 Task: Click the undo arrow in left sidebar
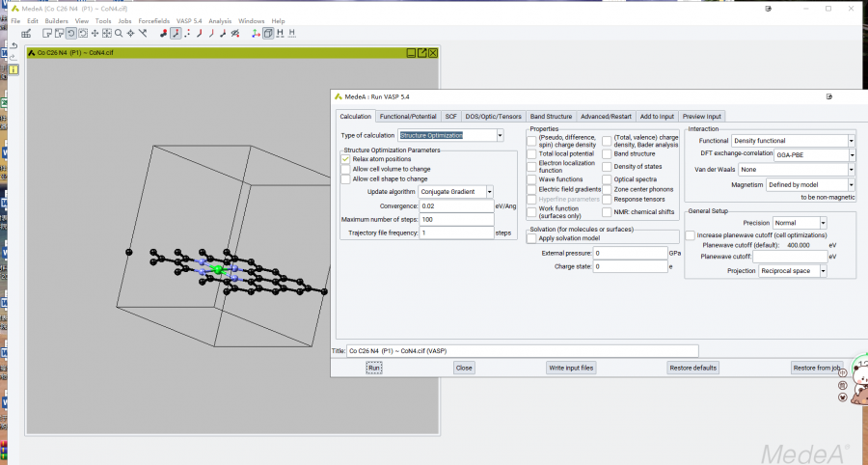pos(14,45)
